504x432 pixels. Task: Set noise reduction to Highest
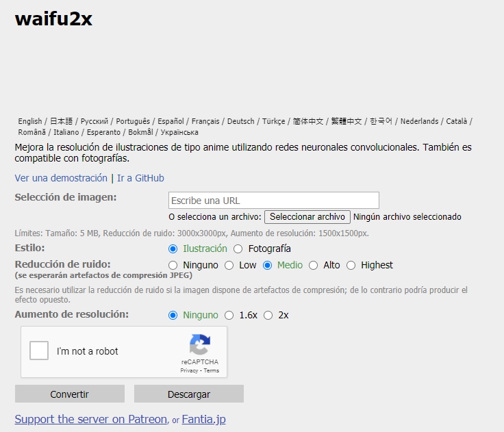[351, 265]
